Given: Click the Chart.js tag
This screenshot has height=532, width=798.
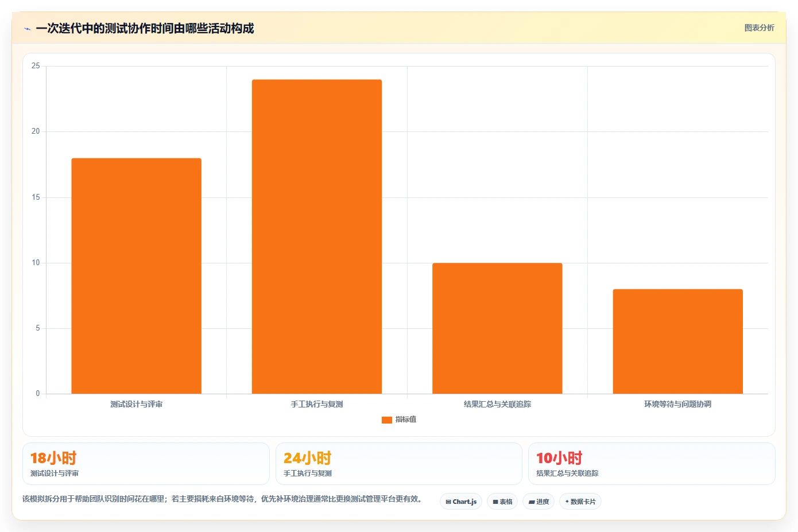Looking at the screenshot, I should coord(461,502).
